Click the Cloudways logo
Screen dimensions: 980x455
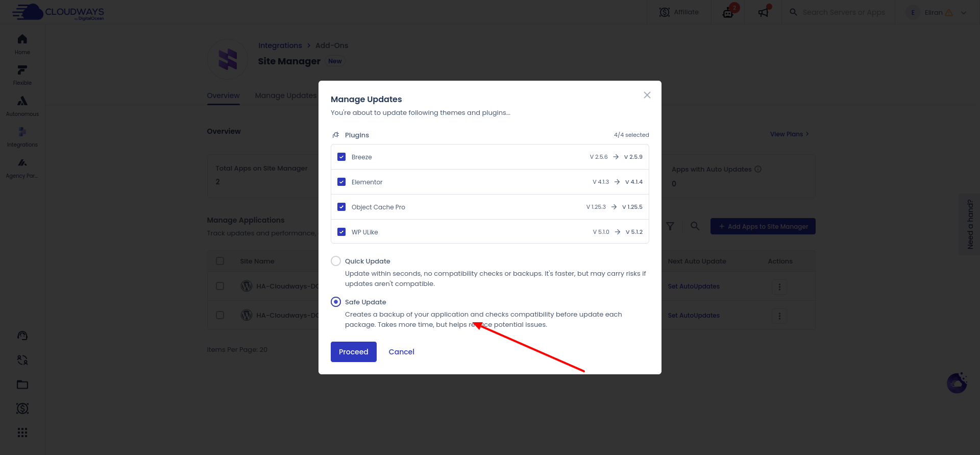[x=58, y=12]
